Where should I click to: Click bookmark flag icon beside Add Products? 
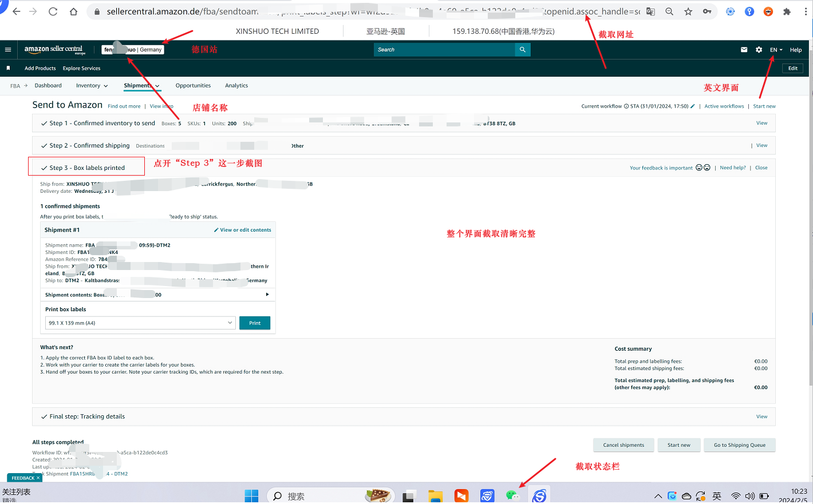click(x=8, y=68)
